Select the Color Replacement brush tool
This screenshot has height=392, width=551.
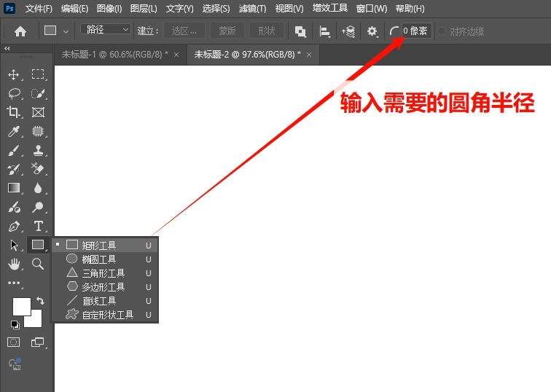point(14,207)
